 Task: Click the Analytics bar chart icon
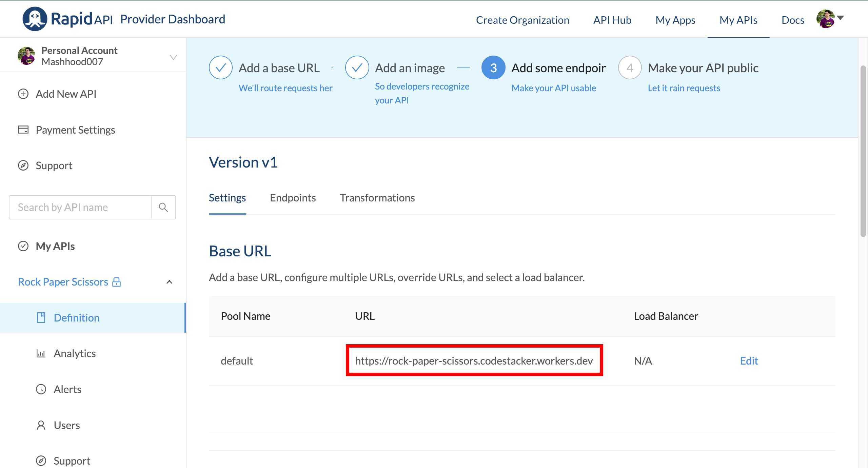click(x=41, y=354)
